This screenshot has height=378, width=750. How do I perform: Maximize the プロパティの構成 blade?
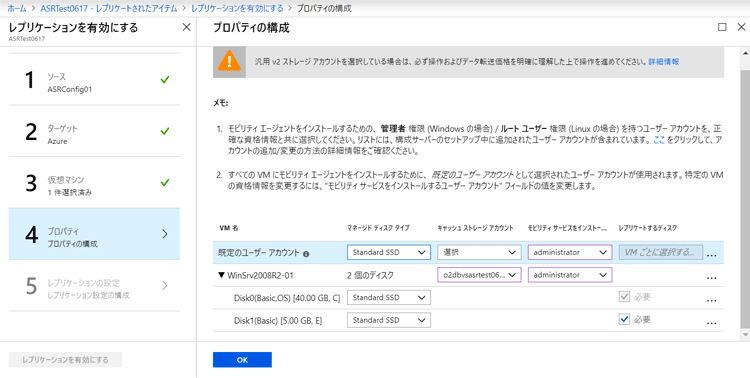pos(722,27)
